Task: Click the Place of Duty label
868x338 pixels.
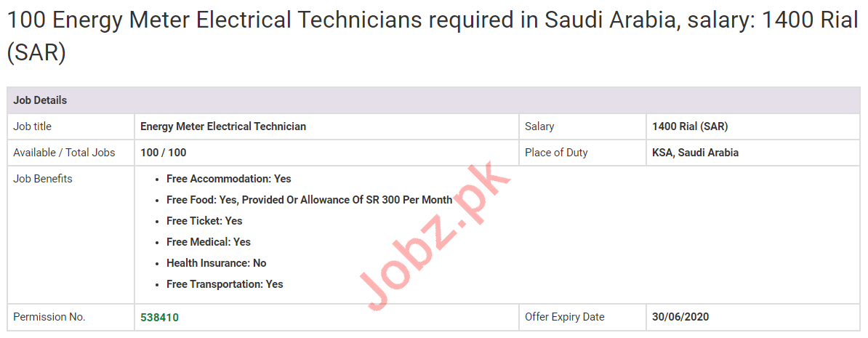Action: (x=556, y=153)
